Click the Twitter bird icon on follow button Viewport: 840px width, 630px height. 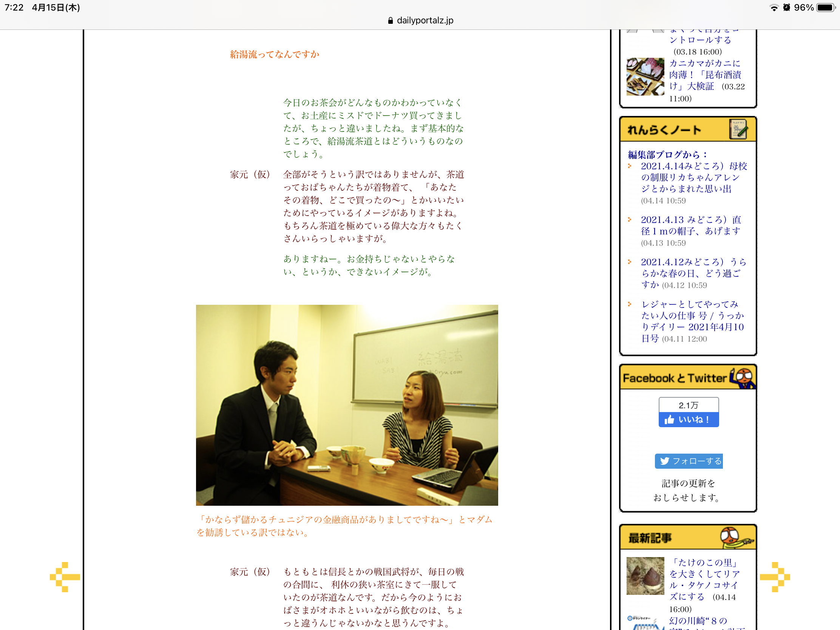coord(664,461)
